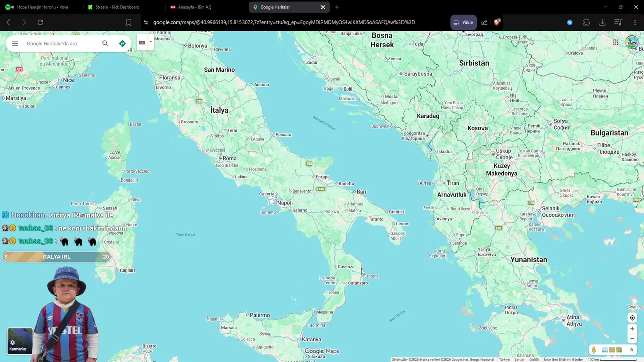The image size is (644, 362).
Task: Click the search magnifier icon in Maps
Action: (105, 44)
